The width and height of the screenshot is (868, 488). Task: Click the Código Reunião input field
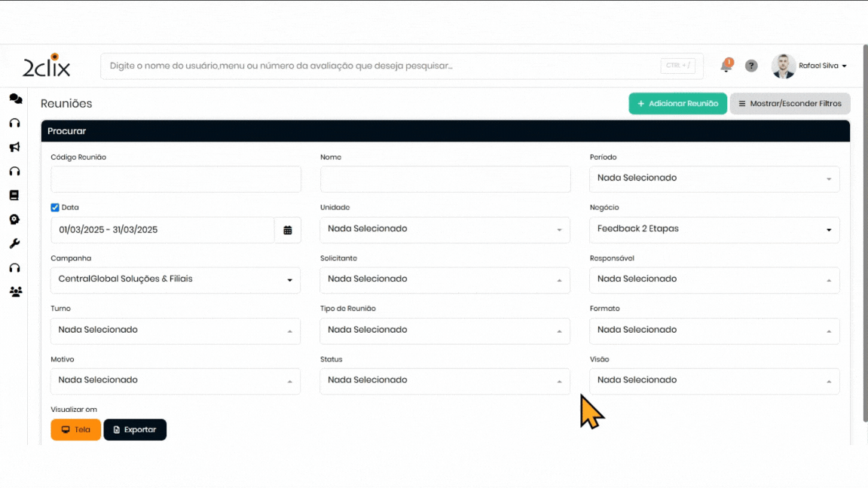(x=176, y=179)
